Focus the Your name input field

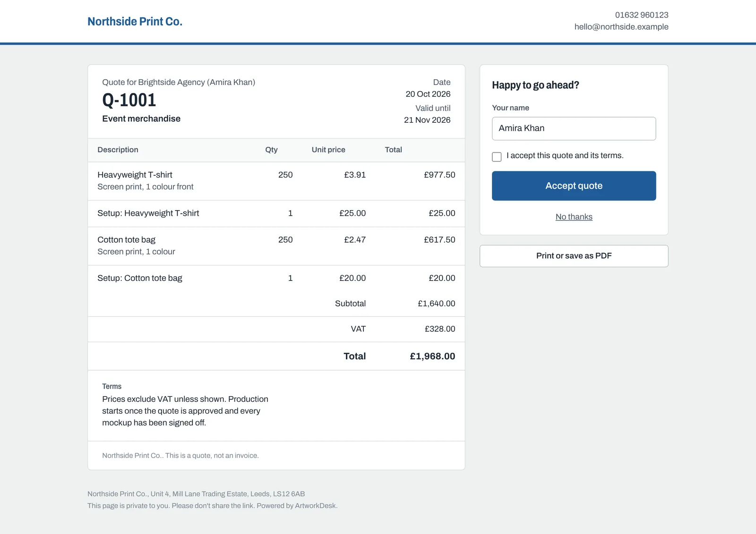tap(574, 128)
